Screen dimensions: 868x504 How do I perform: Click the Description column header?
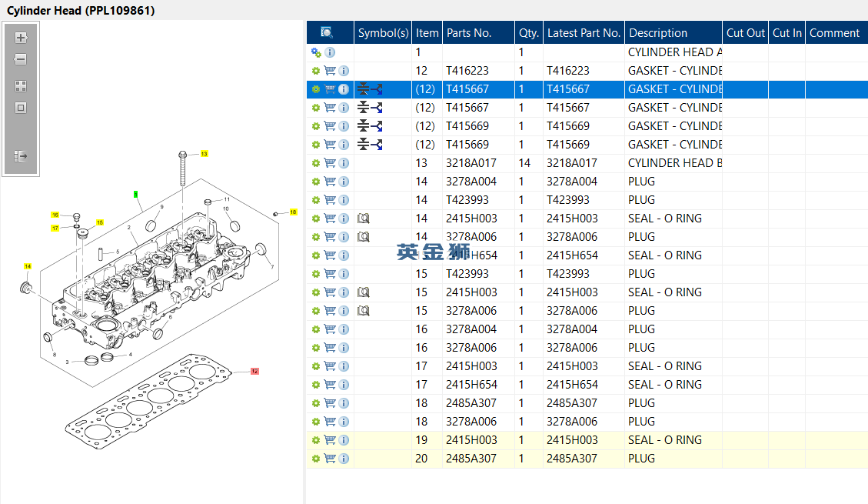click(x=658, y=33)
